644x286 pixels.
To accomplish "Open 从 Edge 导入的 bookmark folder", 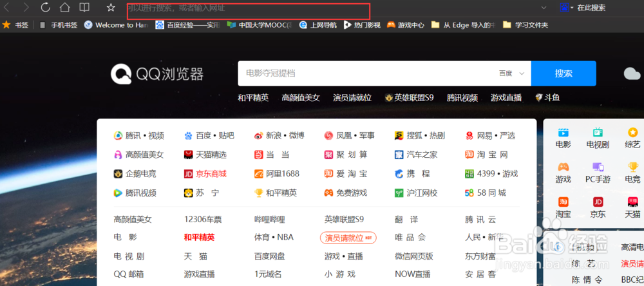I will pyautogui.click(x=463, y=25).
